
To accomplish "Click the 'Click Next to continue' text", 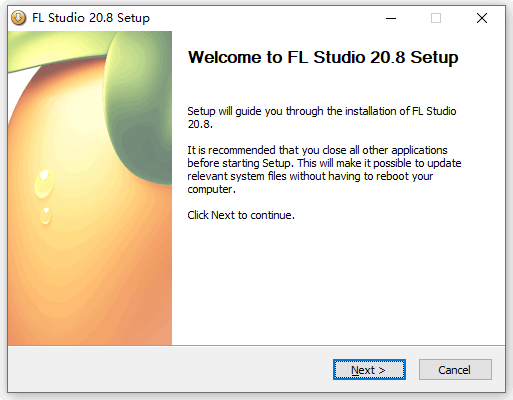I will (241, 215).
